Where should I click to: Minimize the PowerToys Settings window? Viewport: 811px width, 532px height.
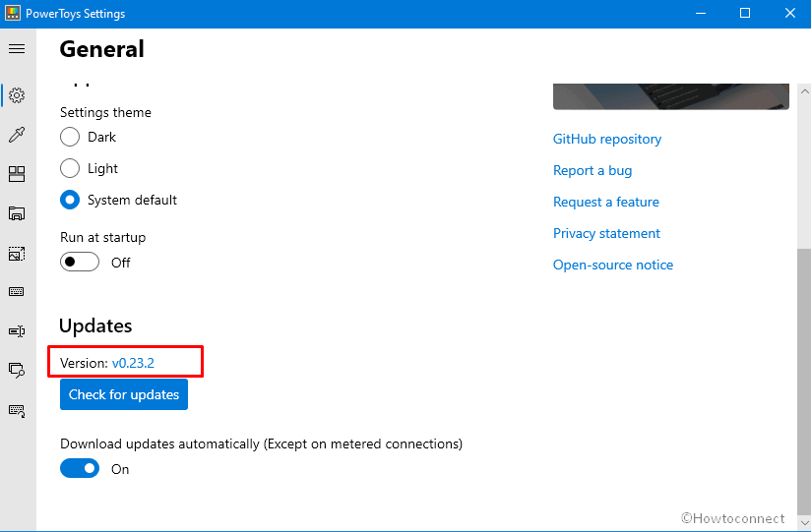click(x=701, y=14)
